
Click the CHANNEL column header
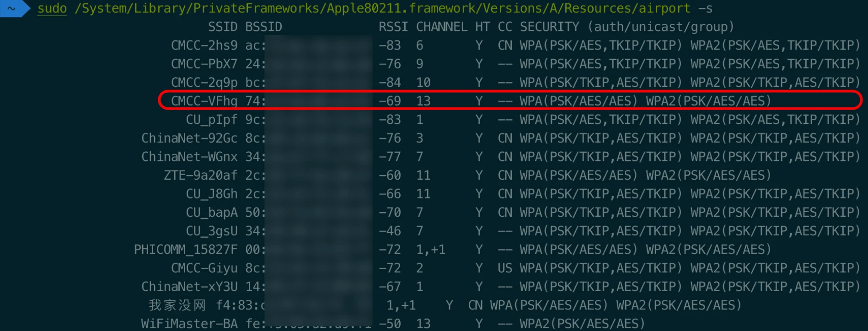pos(441,27)
